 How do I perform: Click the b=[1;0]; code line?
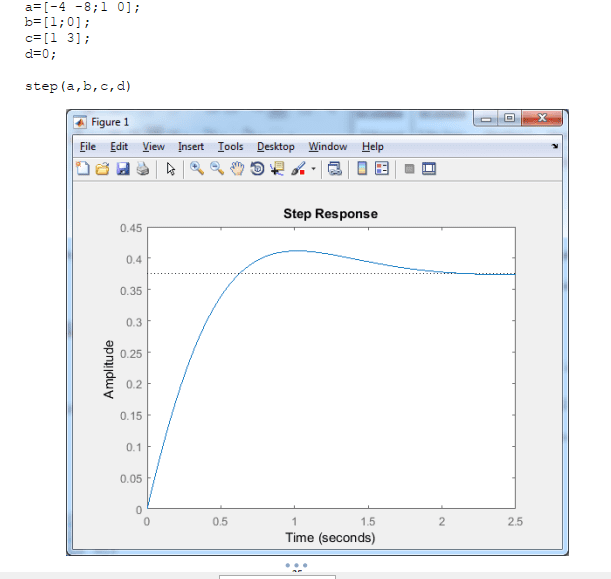click(x=57, y=22)
